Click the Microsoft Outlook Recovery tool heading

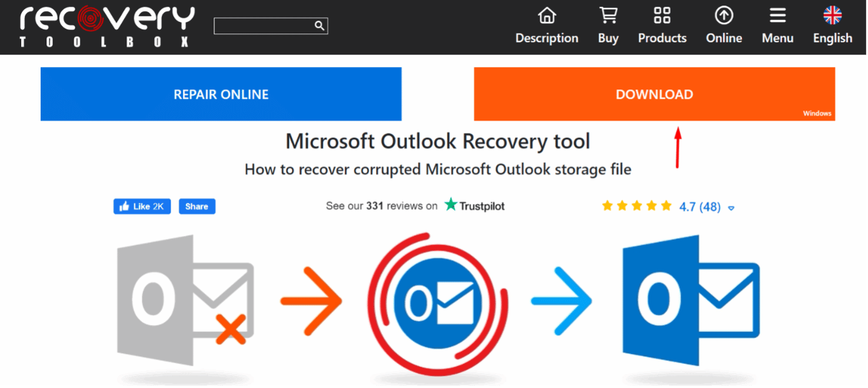click(x=438, y=142)
